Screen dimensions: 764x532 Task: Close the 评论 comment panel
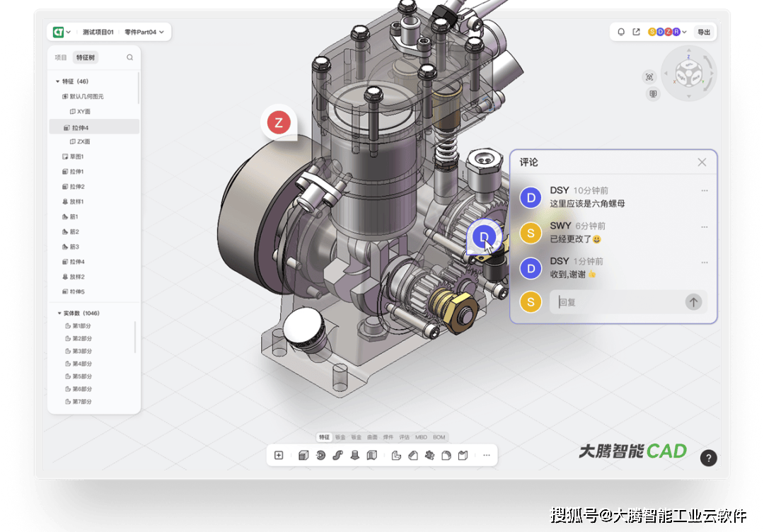click(x=702, y=162)
